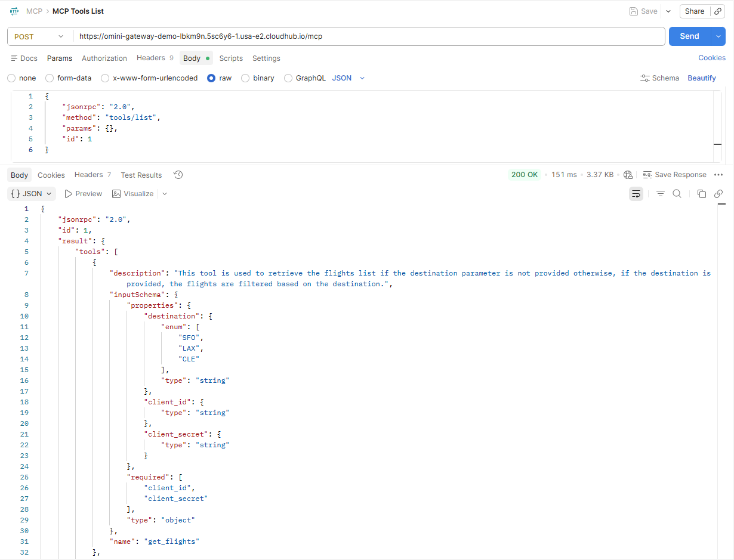Open the Send button dropdown arrow

(x=718, y=36)
